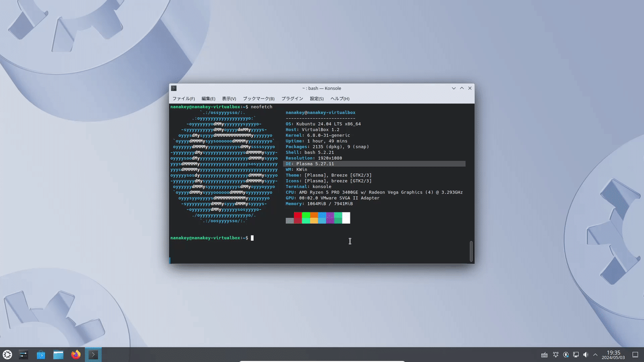Open Dolphin file manager from taskbar

click(58, 354)
